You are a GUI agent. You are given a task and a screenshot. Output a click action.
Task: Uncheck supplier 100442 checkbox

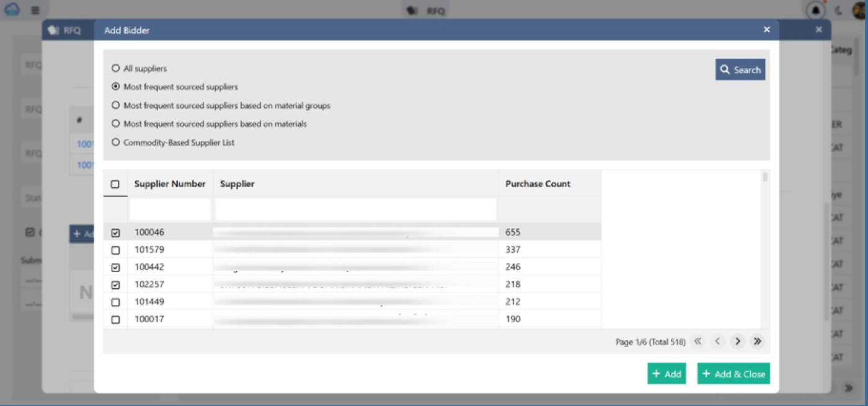point(115,268)
